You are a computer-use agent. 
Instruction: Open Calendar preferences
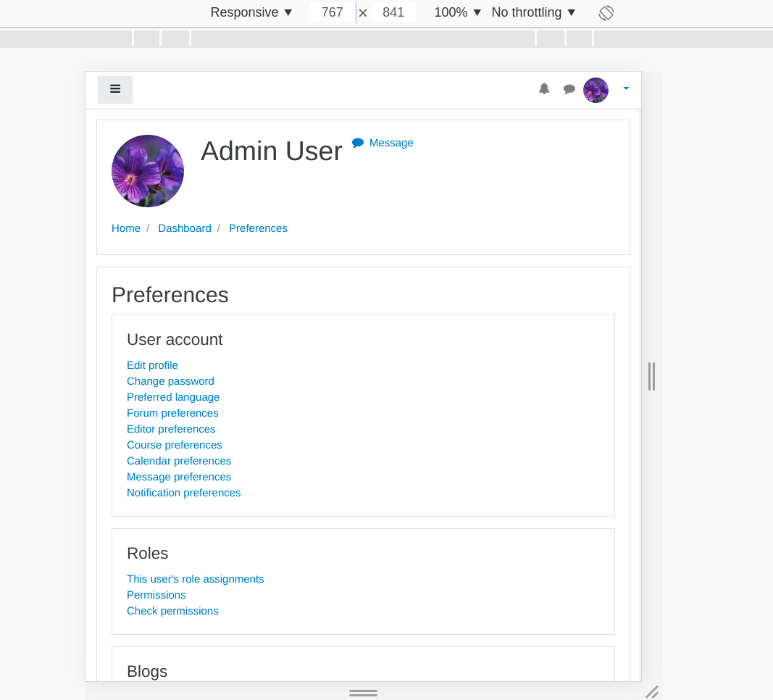coord(179,461)
